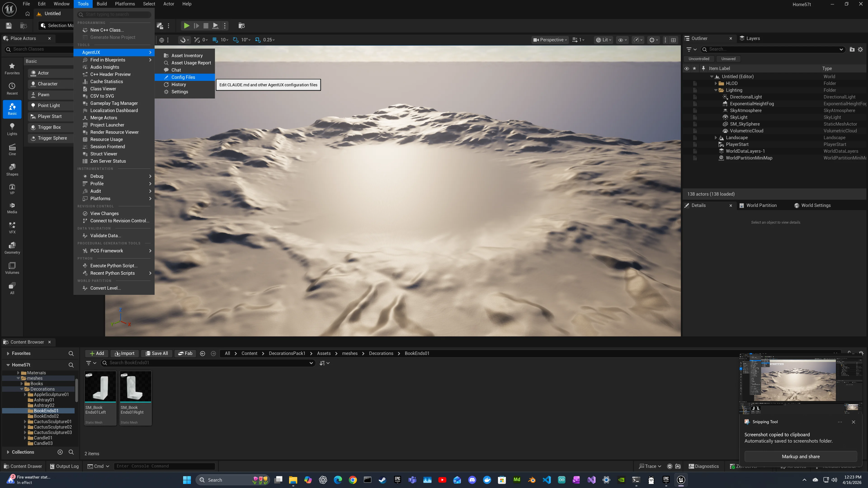This screenshot has width=868, height=488.
Task: Click Markup and share in Snipping Tool
Action: pyautogui.click(x=801, y=456)
